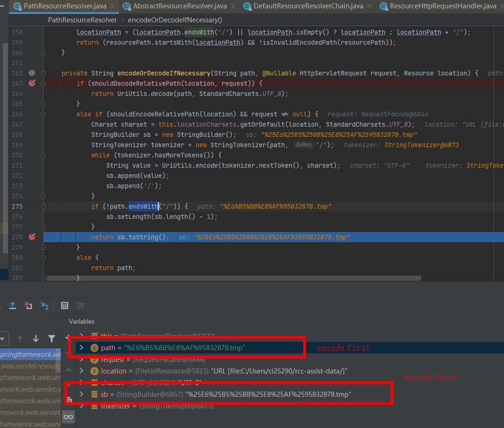Click the PathResourceResolver breadcrumb
The width and height of the screenshot is (504, 428).
coord(82,20)
